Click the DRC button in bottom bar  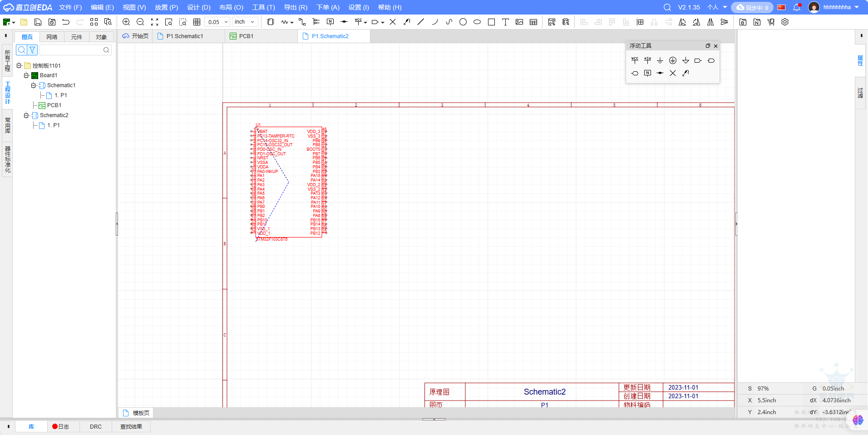click(x=96, y=426)
